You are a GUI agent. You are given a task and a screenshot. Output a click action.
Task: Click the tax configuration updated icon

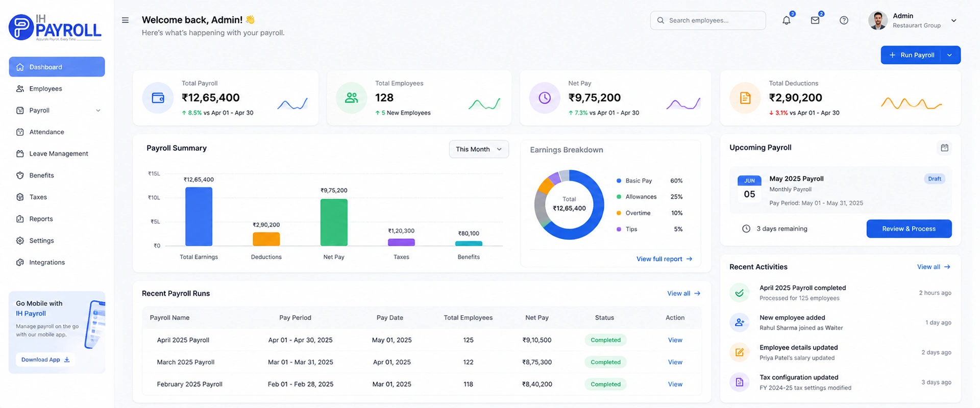coord(740,382)
